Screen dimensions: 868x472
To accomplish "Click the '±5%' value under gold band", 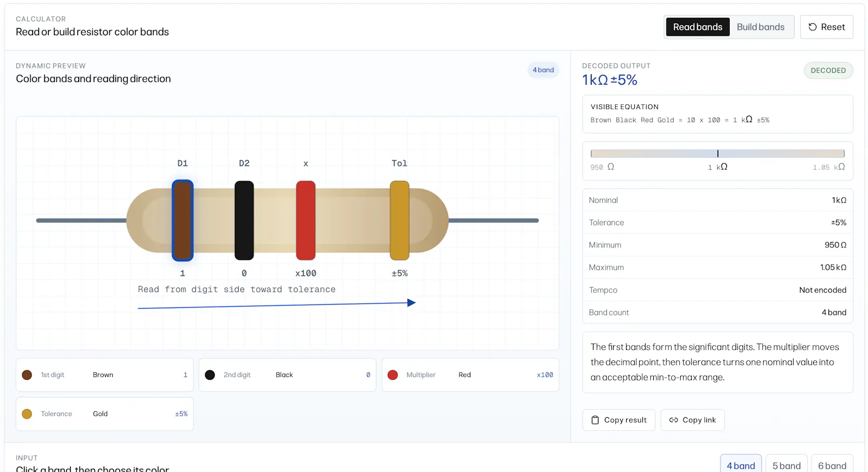I will point(400,273).
